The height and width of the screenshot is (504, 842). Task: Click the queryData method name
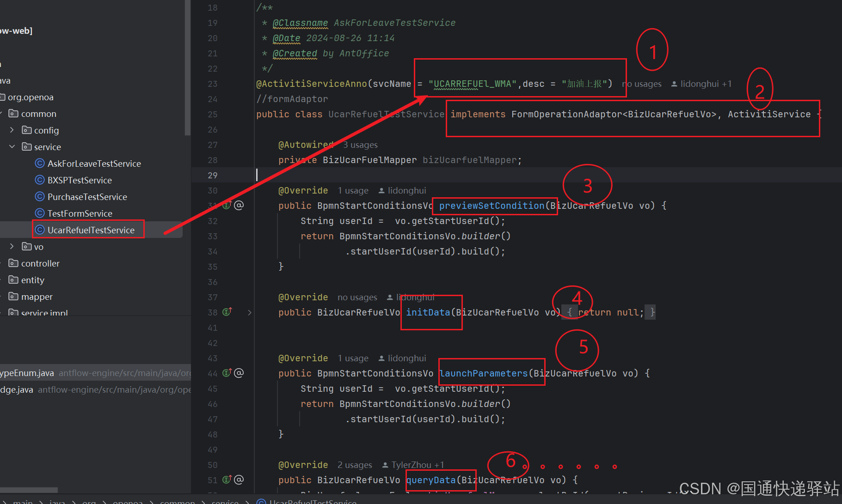(431, 480)
